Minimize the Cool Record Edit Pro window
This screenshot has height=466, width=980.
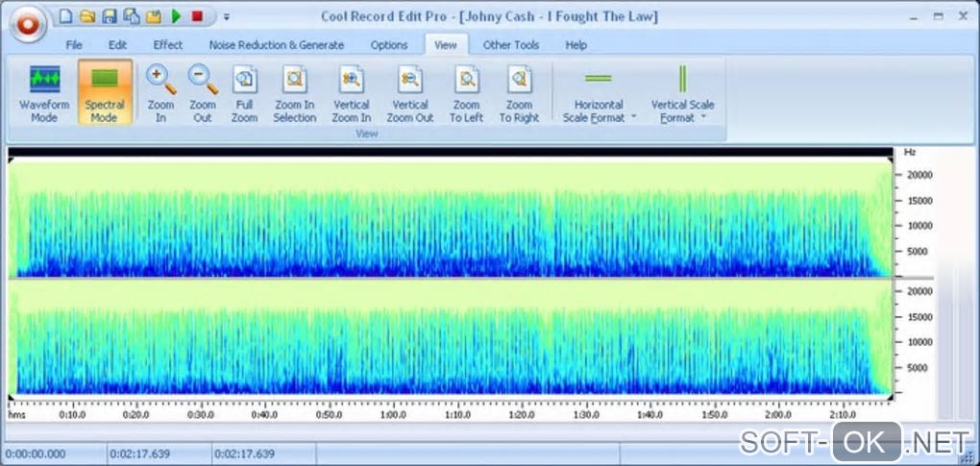coord(913,16)
